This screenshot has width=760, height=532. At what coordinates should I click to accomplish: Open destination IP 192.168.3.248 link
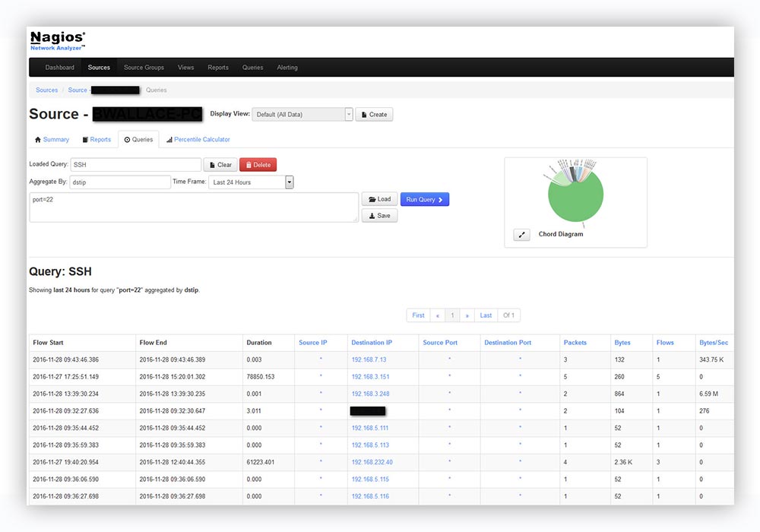click(370, 394)
